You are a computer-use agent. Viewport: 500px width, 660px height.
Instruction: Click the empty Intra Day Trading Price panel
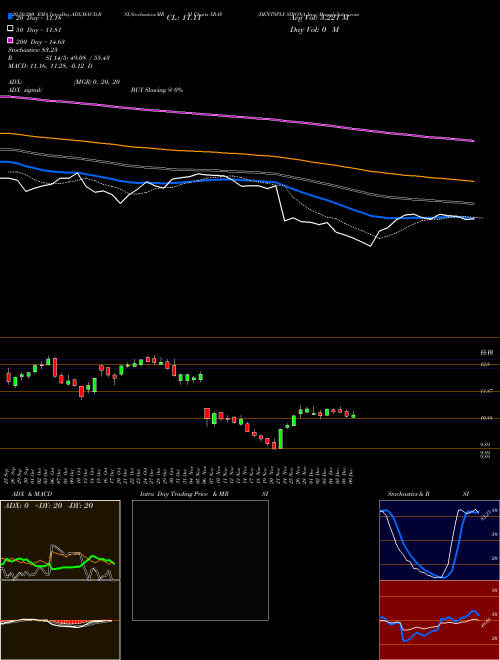point(200,560)
